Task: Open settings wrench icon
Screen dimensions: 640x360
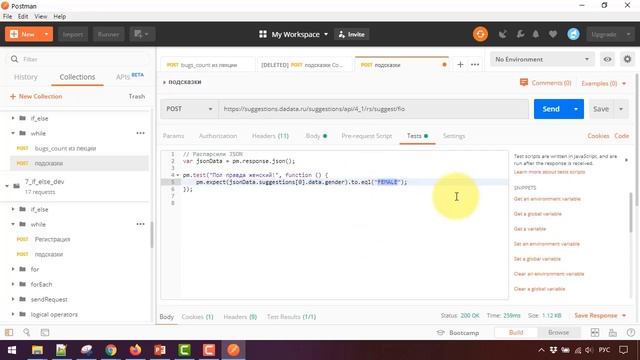Action: (x=520, y=34)
